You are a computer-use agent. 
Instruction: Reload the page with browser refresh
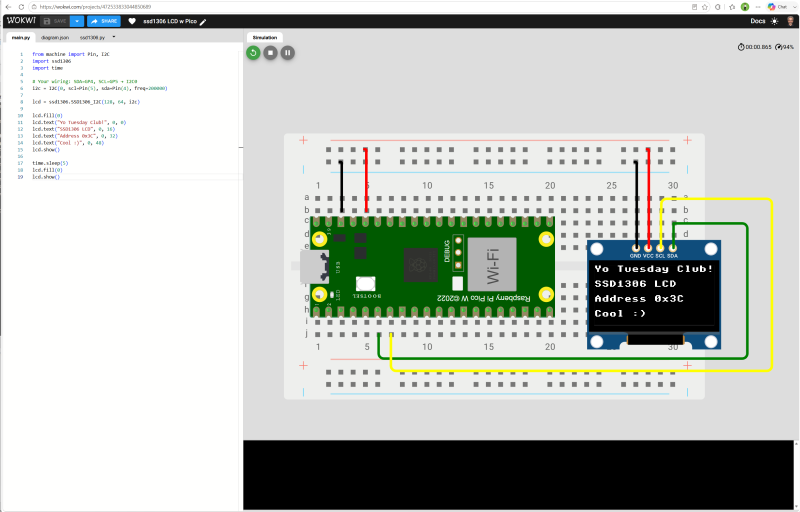click(x=21, y=7)
